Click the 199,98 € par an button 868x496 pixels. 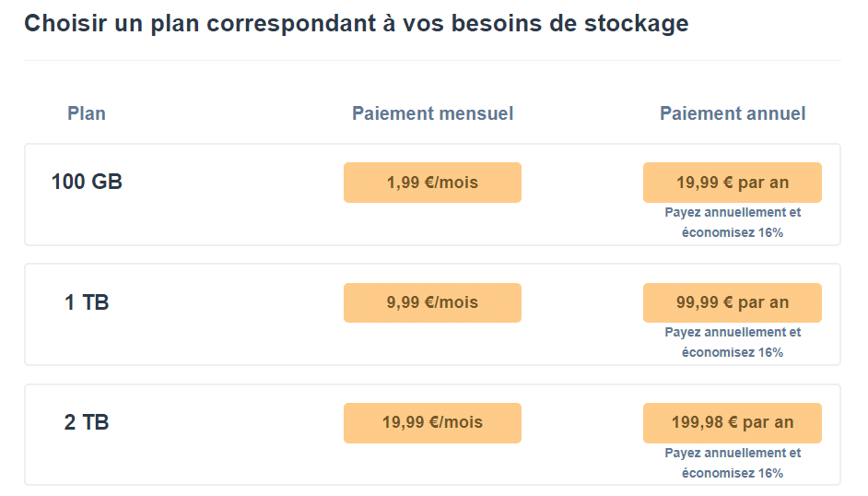(x=732, y=422)
